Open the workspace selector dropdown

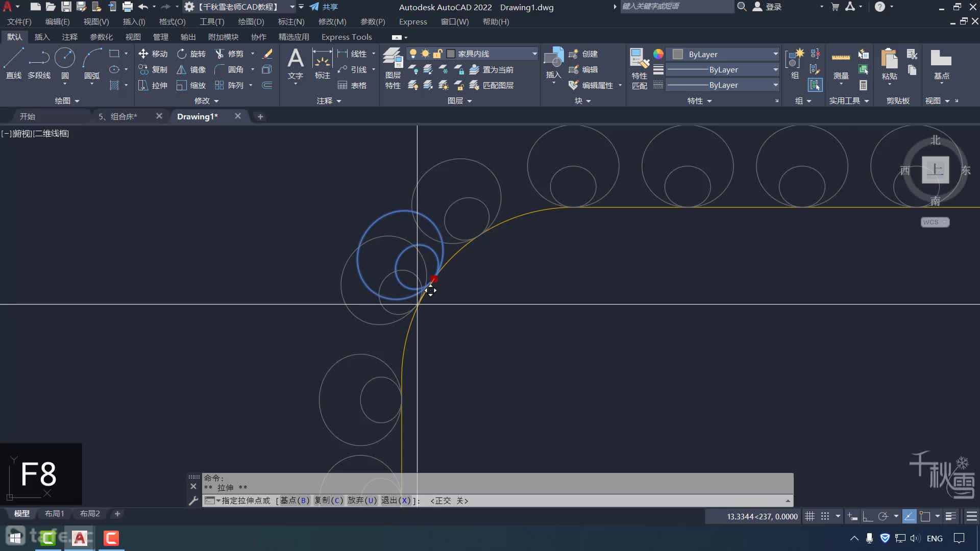point(292,7)
